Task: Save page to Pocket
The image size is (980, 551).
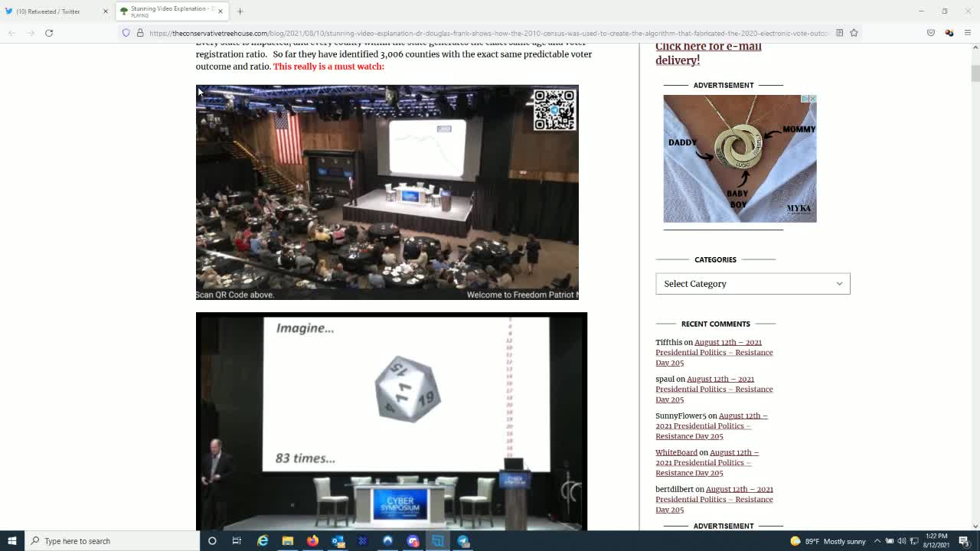Action: (x=931, y=33)
